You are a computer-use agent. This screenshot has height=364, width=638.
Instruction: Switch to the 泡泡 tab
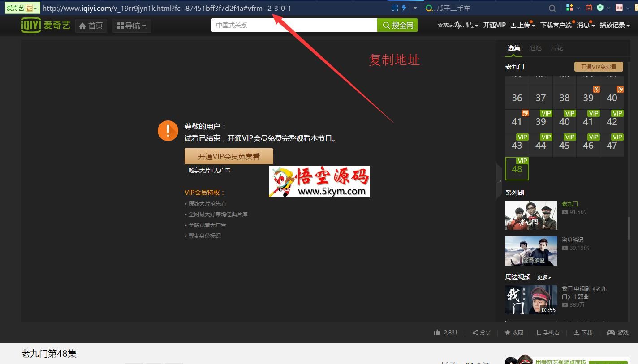535,48
